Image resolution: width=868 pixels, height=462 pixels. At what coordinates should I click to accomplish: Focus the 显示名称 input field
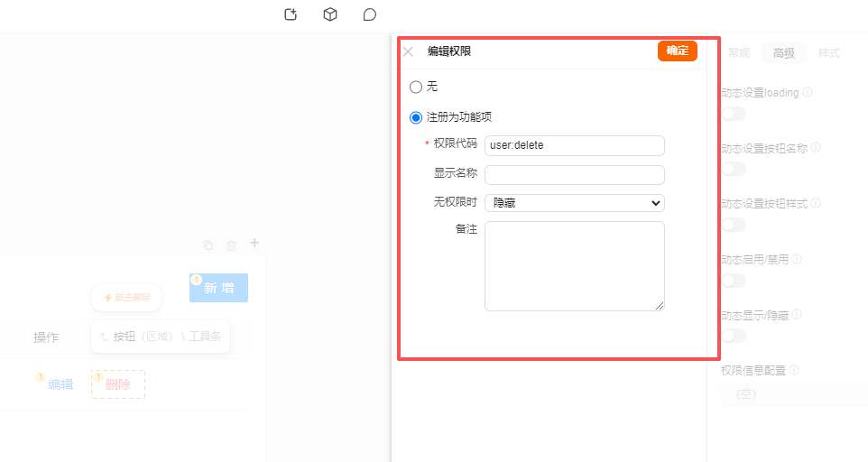coord(575,175)
